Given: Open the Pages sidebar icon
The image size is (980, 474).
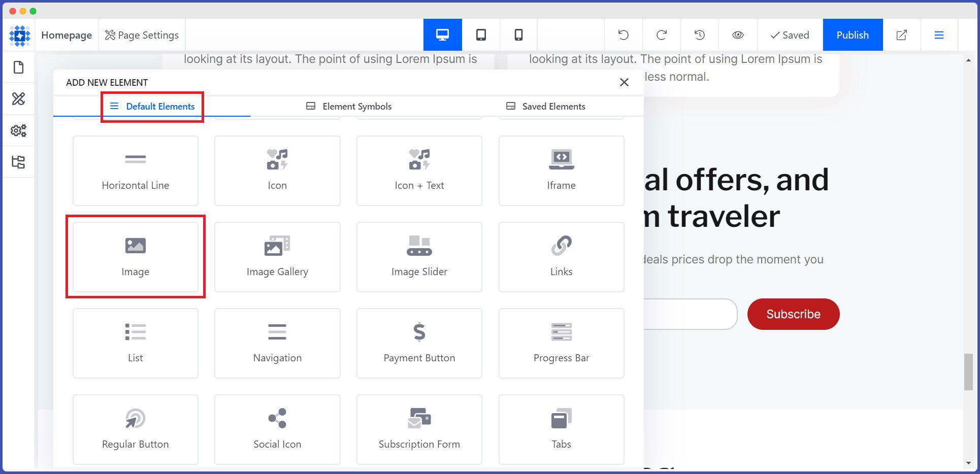Looking at the screenshot, I should point(19,67).
